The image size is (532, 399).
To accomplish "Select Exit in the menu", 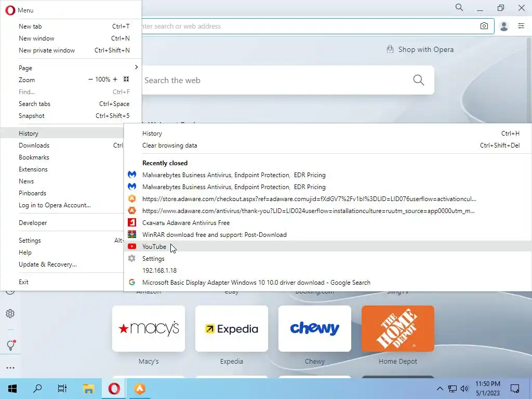I will [x=62, y=282].
